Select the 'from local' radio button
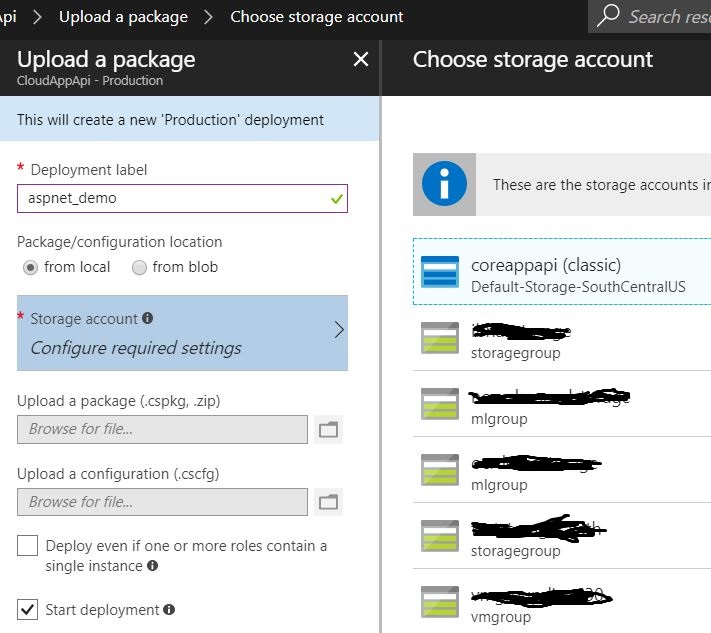The image size is (711, 633). tap(31, 267)
